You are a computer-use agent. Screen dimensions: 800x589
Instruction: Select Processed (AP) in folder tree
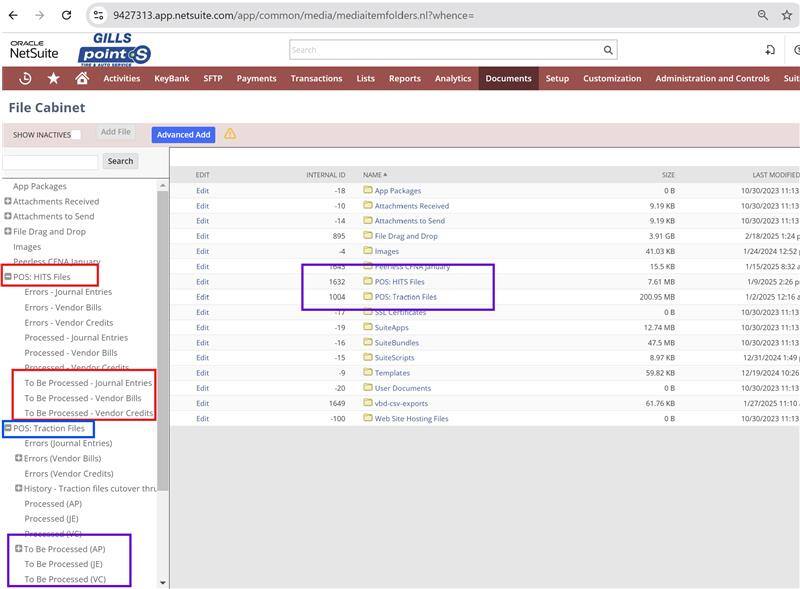coord(53,503)
